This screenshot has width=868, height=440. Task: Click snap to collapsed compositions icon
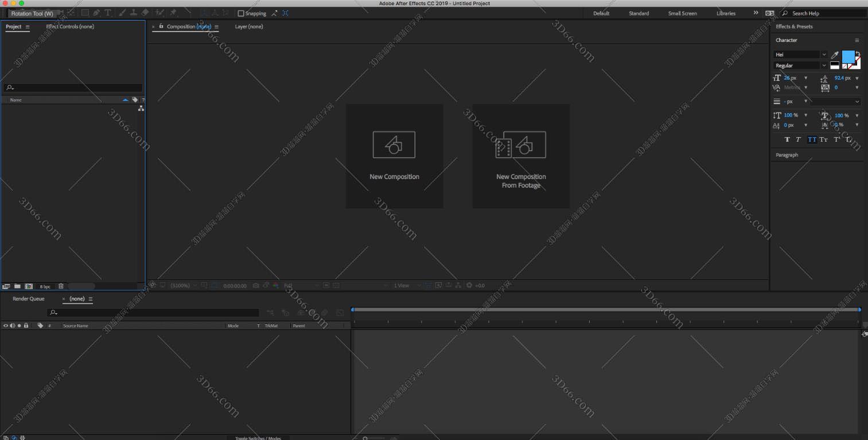pyautogui.click(x=285, y=13)
